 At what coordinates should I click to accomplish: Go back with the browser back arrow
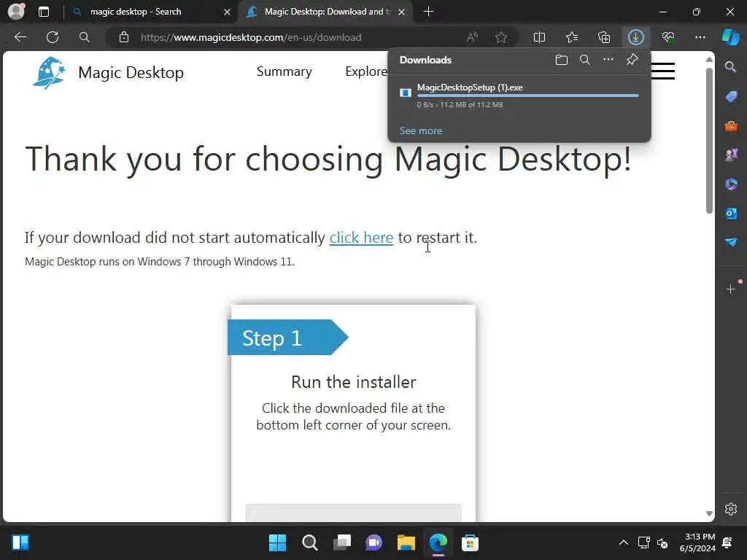click(x=20, y=37)
